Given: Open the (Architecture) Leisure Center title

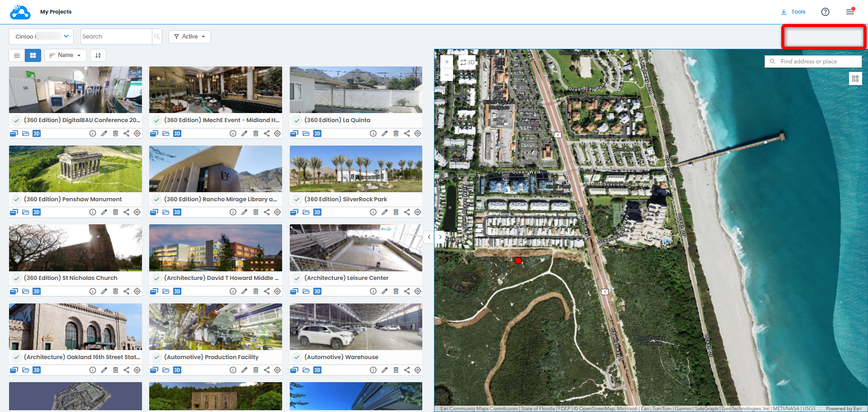Looking at the screenshot, I should point(346,278).
